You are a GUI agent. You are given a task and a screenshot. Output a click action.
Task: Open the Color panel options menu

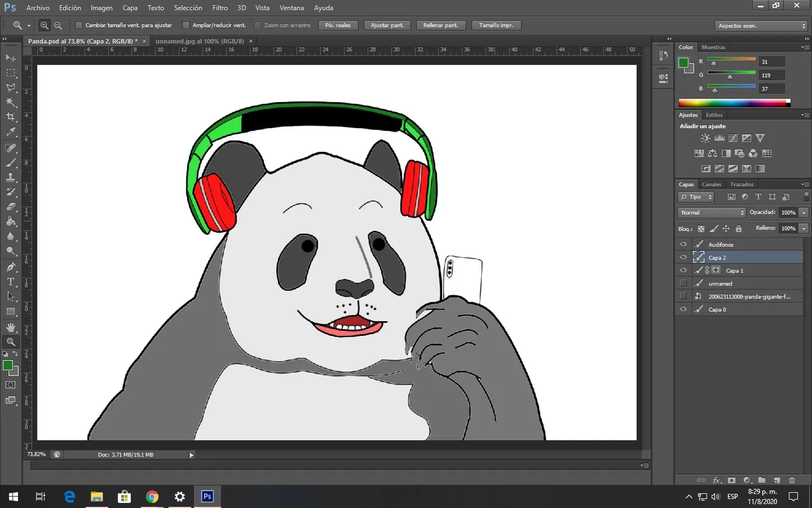(805, 47)
